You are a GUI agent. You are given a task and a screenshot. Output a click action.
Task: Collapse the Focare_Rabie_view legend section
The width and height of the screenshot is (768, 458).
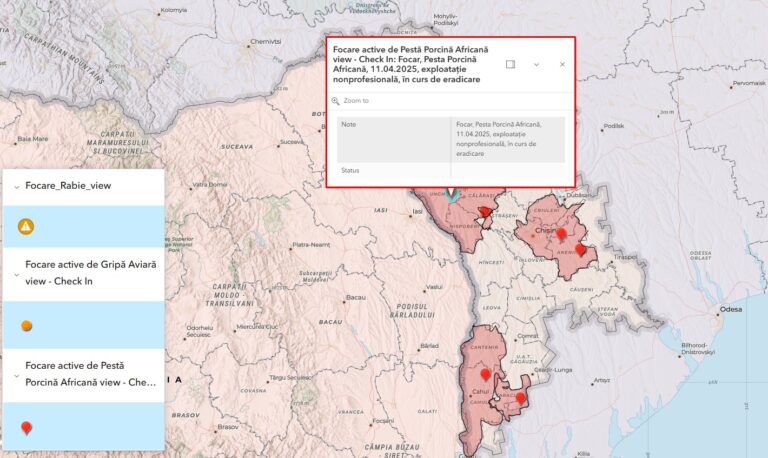(x=17, y=187)
